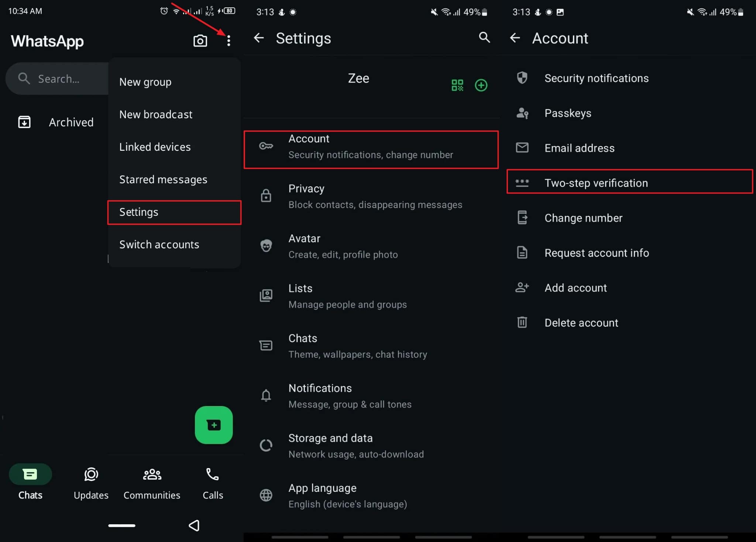Open Change number option label
Screen dimensions: 756x542
[583, 218]
